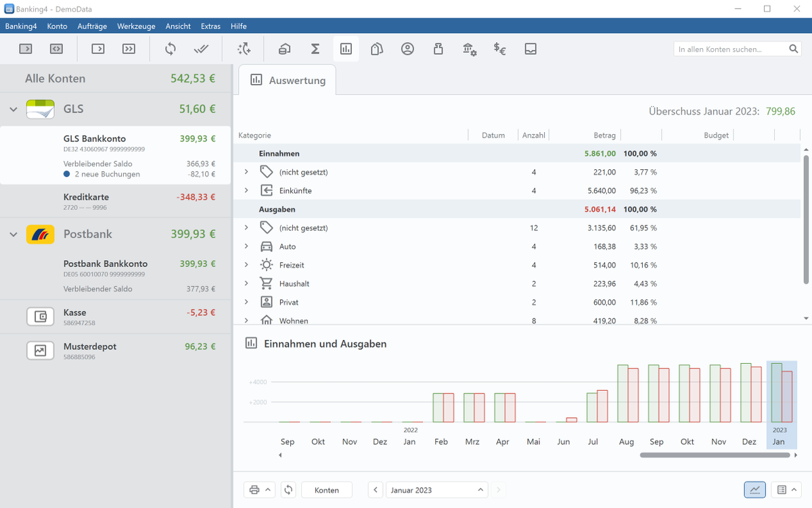Toggle the line chart view button
Screen dimensions: 812x508
click(x=755, y=490)
